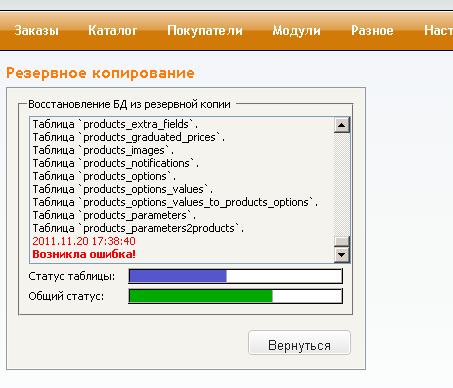Select the products_parameters2products log line
Screen dimensions: 453x388
click(x=138, y=228)
